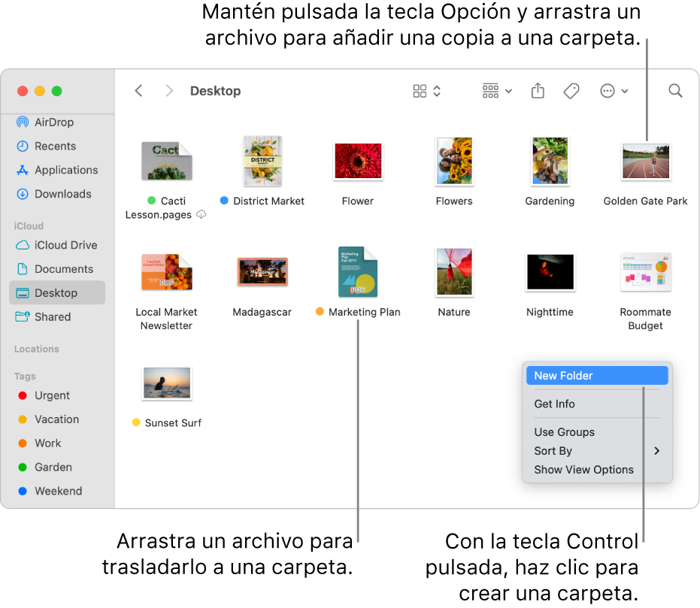Open the Sort By submenu

pyautogui.click(x=597, y=451)
